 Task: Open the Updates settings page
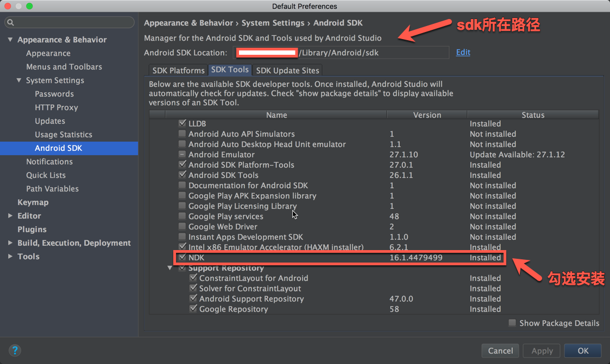tap(50, 121)
